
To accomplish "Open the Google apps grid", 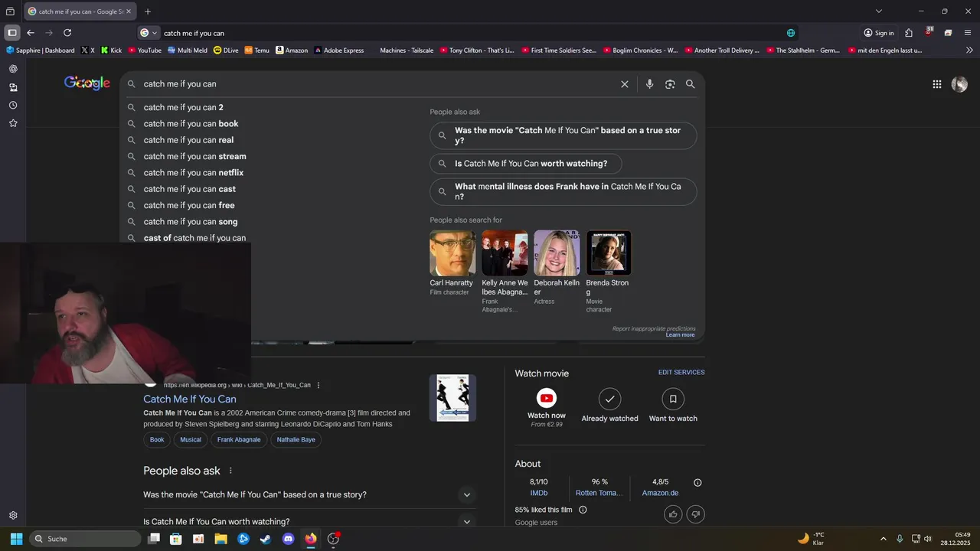I will tap(937, 84).
